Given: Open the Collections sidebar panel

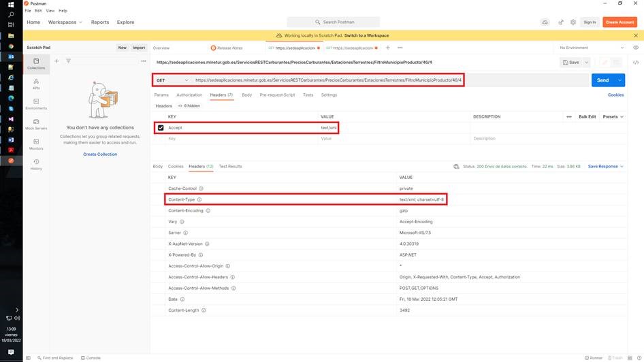Looking at the screenshot, I should click(36, 63).
